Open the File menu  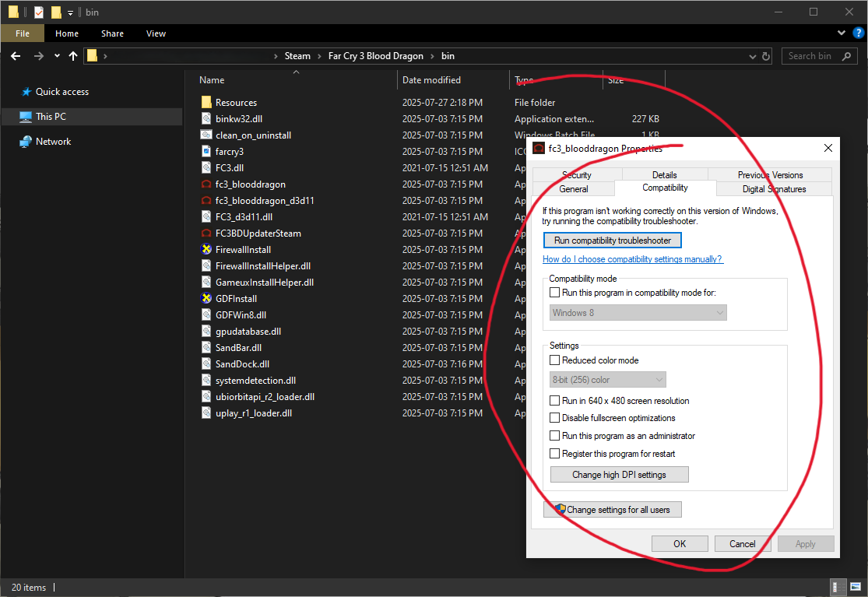tap(23, 33)
